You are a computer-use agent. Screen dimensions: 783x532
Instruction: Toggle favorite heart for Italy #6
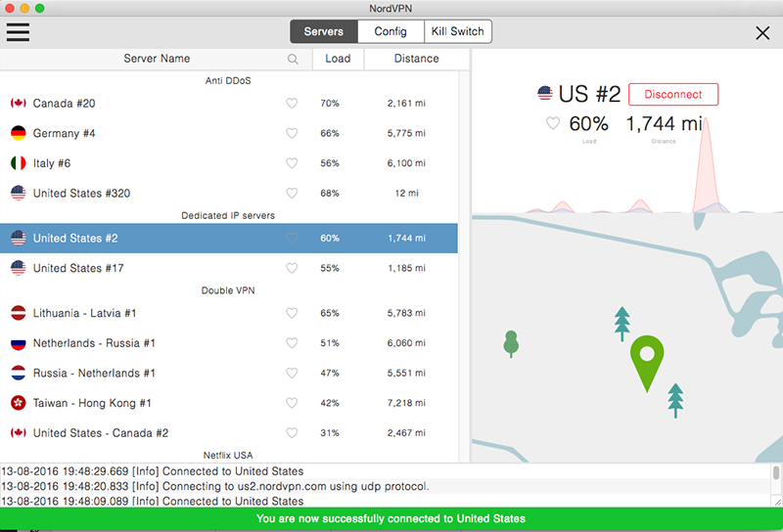[x=291, y=163]
